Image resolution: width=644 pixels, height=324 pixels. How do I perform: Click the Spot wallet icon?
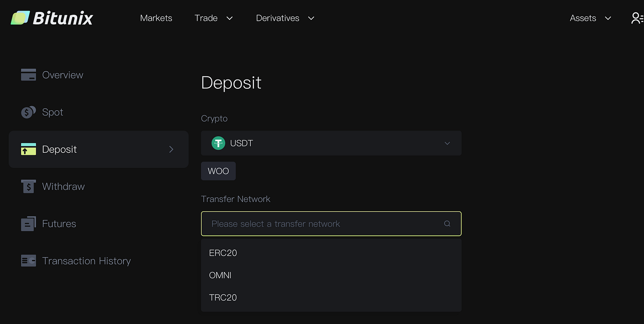pos(28,112)
